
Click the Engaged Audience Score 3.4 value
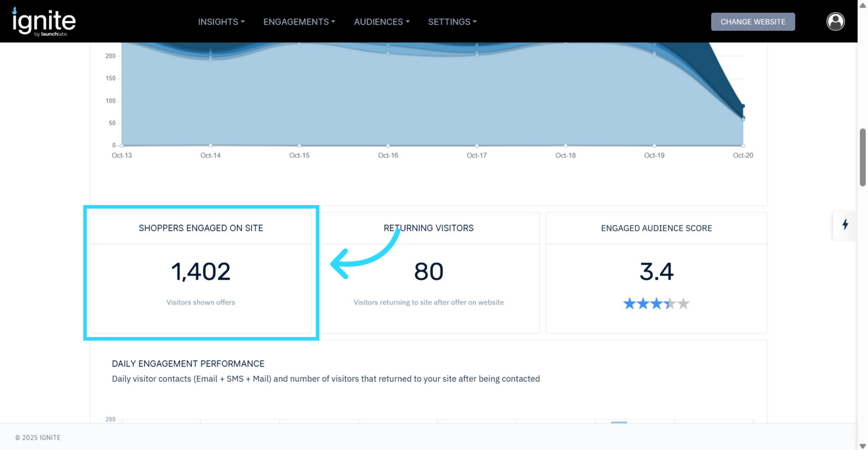656,271
